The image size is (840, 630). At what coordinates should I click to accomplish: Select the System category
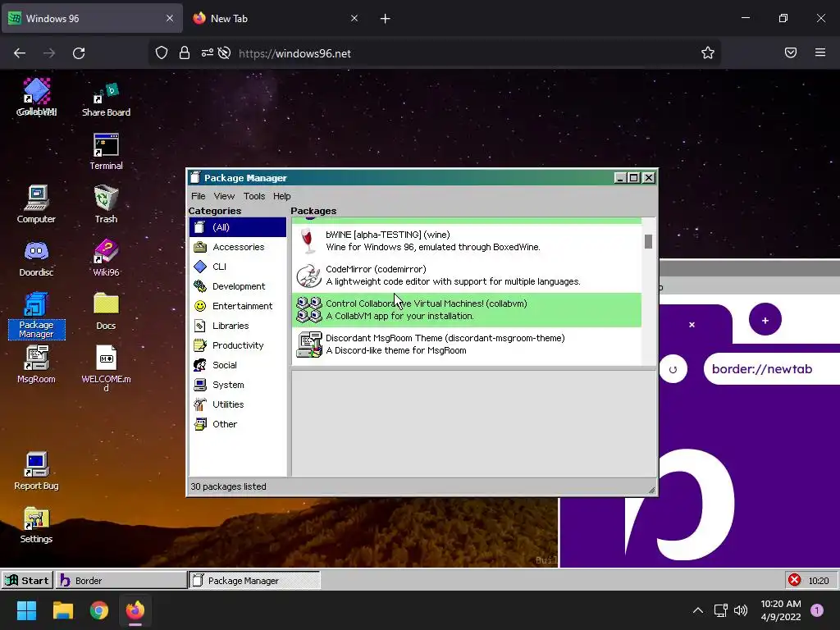pos(238,385)
